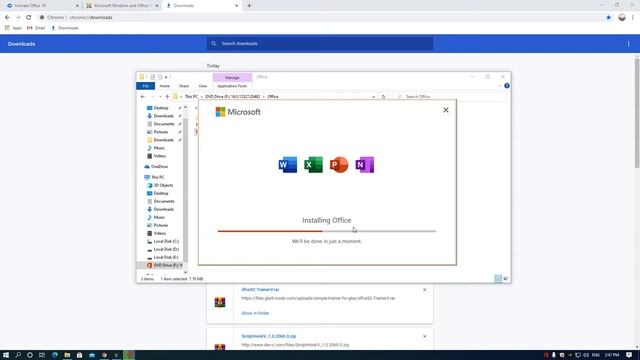Remove ScriptHookV zip download from list

pos(424,336)
